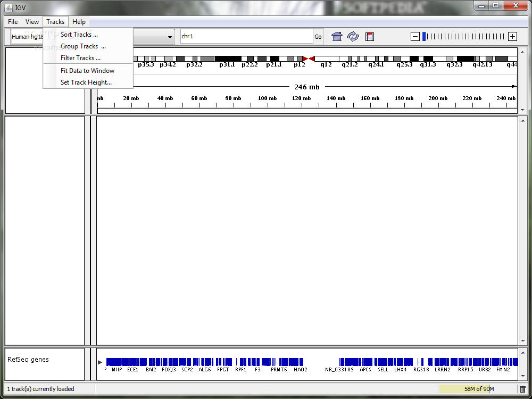Click the up arrow of the ideogram panel scrollbar
532x399 pixels.
point(522,52)
